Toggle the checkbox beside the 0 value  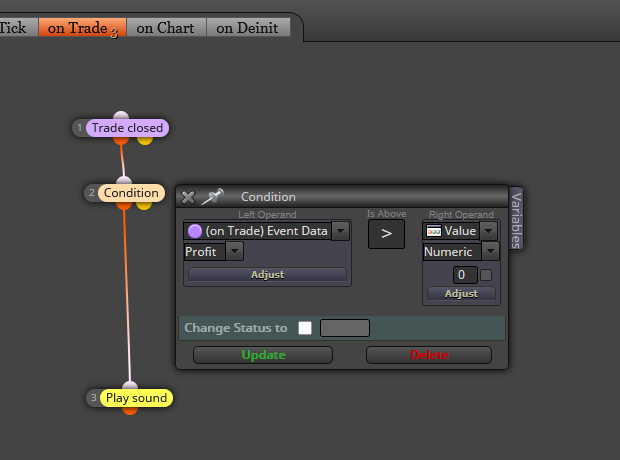click(486, 275)
